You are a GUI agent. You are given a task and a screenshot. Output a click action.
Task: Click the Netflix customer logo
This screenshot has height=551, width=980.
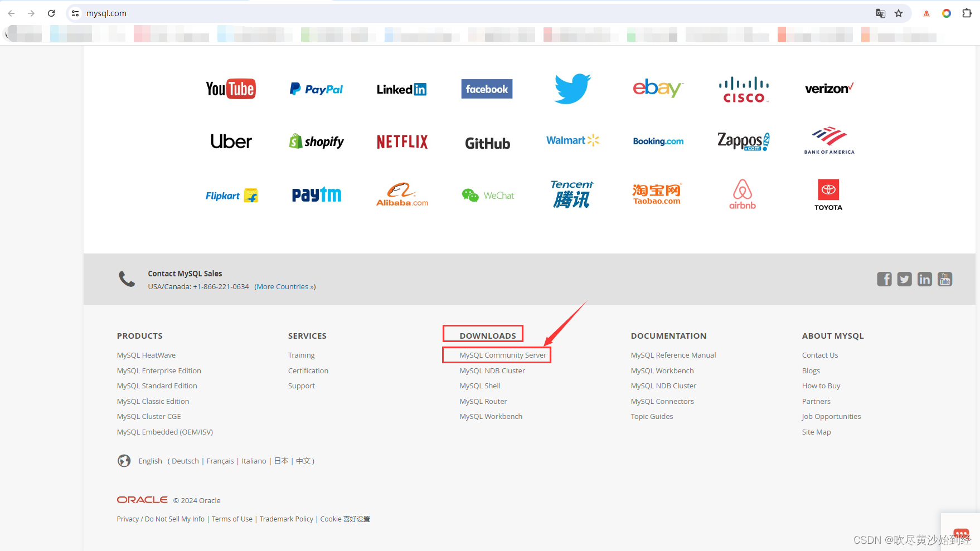(402, 142)
